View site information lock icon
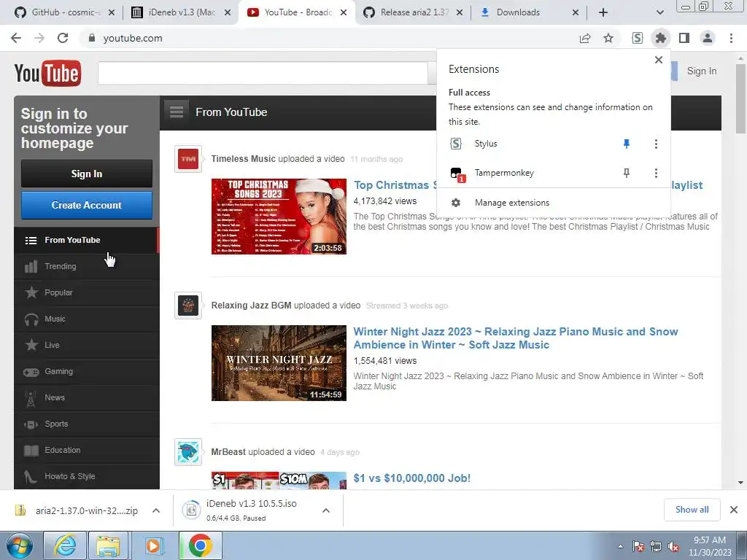The image size is (747, 560). (92, 38)
